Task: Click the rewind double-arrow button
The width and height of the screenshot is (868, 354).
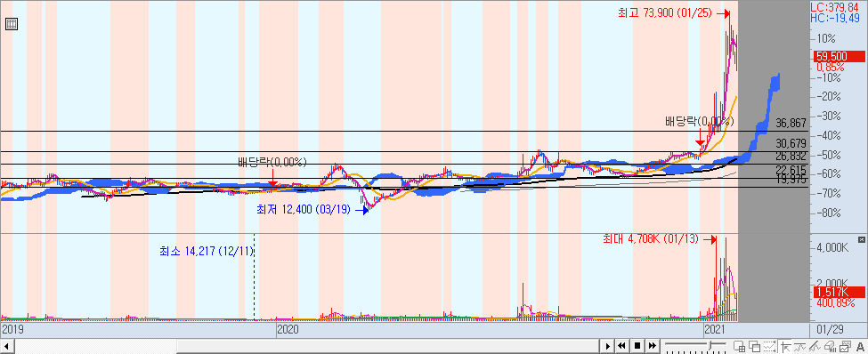Action: click(621, 346)
